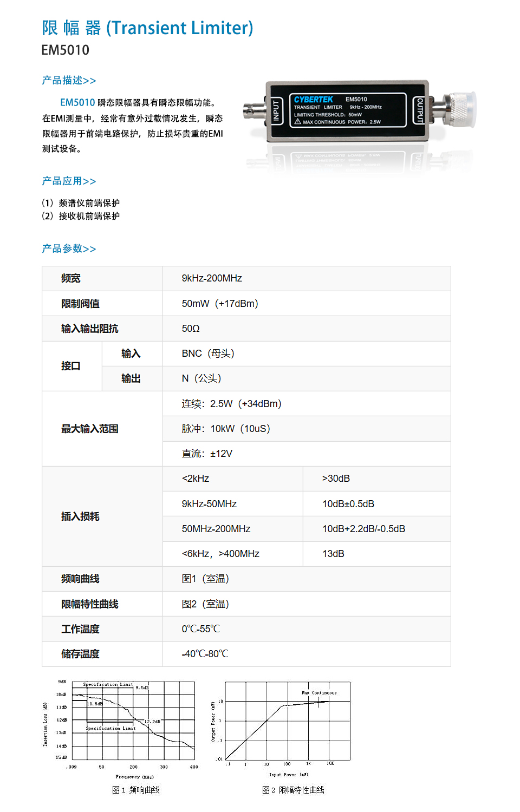Click the '工作温度' row label
The height and width of the screenshot is (812, 520).
click(80, 629)
